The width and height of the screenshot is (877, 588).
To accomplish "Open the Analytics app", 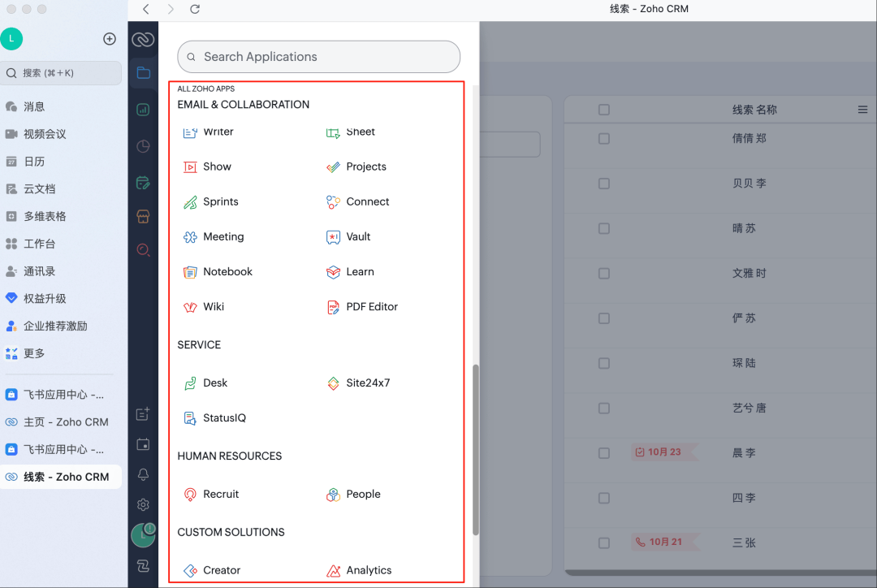I will coord(359,570).
